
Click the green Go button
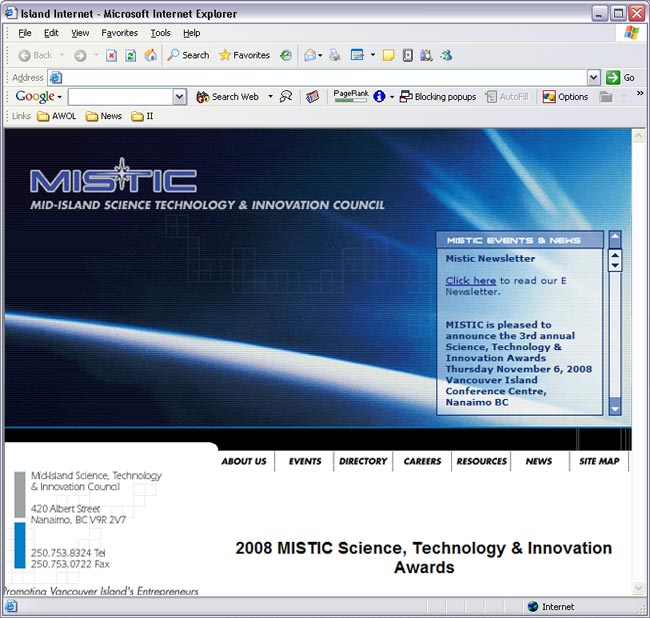pyautogui.click(x=620, y=78)
